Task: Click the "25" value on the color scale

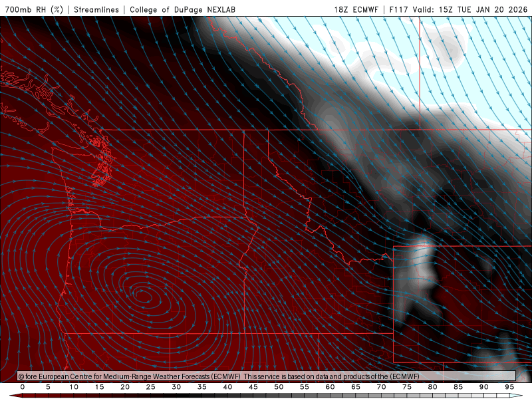Action: tap(151, 387)
